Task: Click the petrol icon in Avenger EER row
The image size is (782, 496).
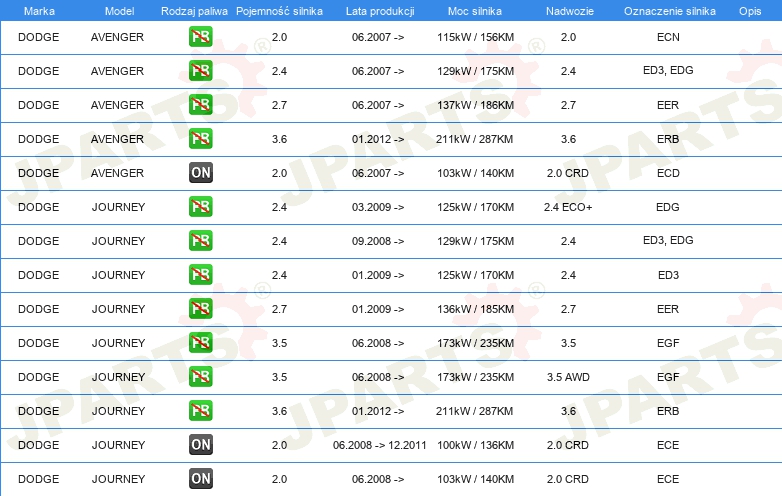Action: pos(200,105)
